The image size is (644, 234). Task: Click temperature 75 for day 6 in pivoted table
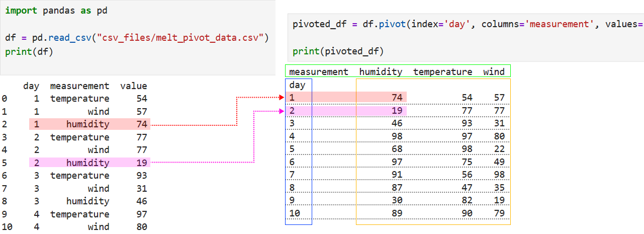[467, 163]
